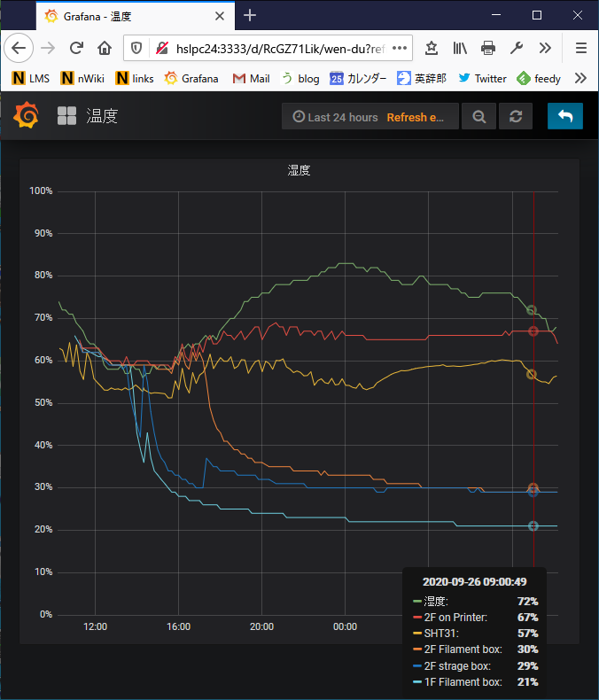Zoom out the time range
599x700 pixels.
click(479, 117)
